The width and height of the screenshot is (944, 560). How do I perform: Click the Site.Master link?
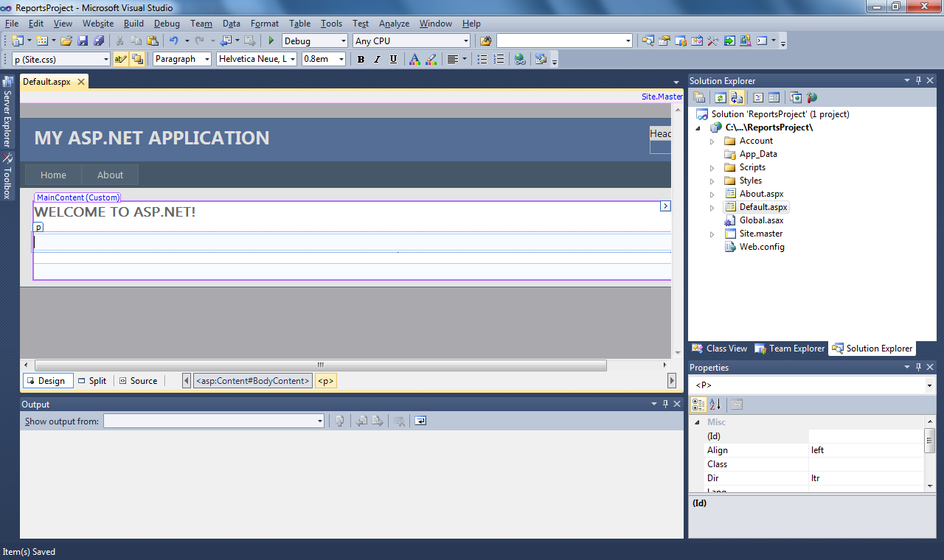[x=662, y=97]
